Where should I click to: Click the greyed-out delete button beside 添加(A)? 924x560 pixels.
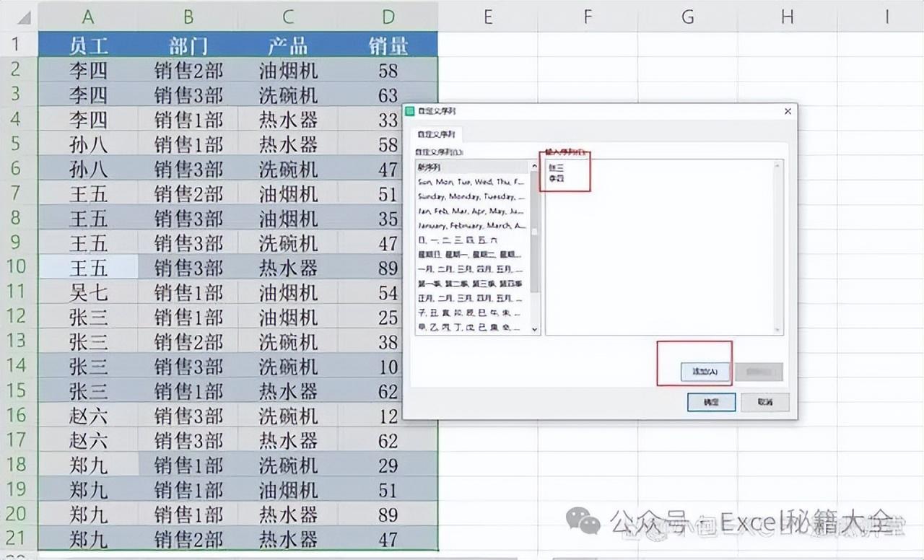(x=759, y=372)
